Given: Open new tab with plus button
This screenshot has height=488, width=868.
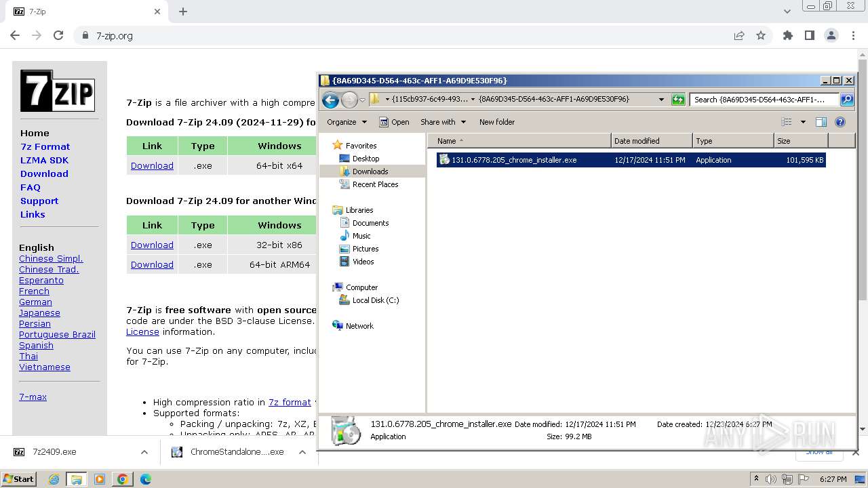Looking at the screenshot, I should click(x=183, y=12).
